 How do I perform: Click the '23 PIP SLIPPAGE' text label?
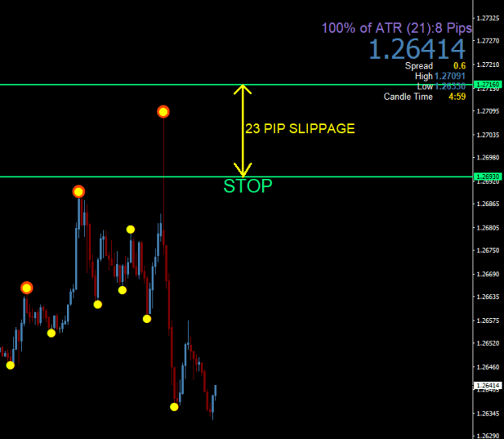click(300, 128)
